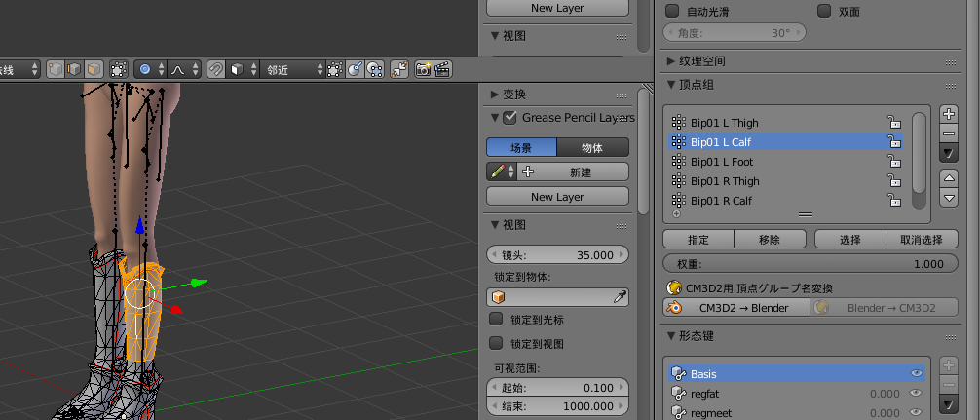Image resolution: width=980 pixels, height=420 pixels.
Task: Toggle lock on Bip01 R Calf group
Action: point(894,200)
